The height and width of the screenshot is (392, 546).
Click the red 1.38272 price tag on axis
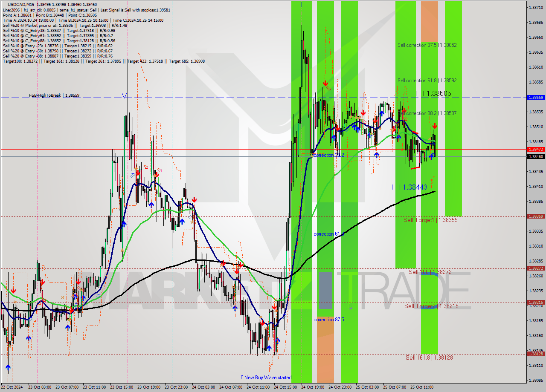coord(536,268)
